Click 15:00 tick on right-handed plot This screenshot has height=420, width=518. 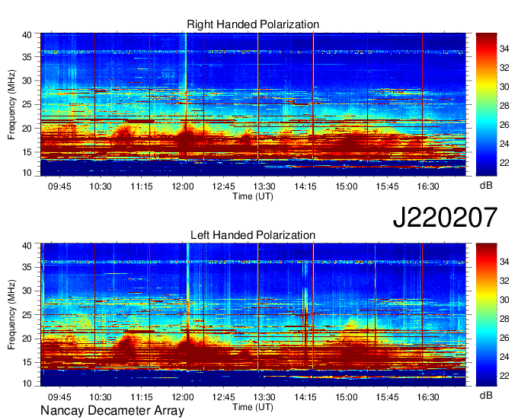tap(346, 186)
